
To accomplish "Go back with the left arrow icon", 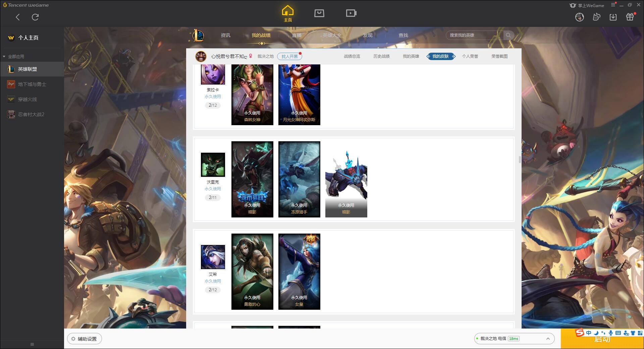I will pos(18,17).
